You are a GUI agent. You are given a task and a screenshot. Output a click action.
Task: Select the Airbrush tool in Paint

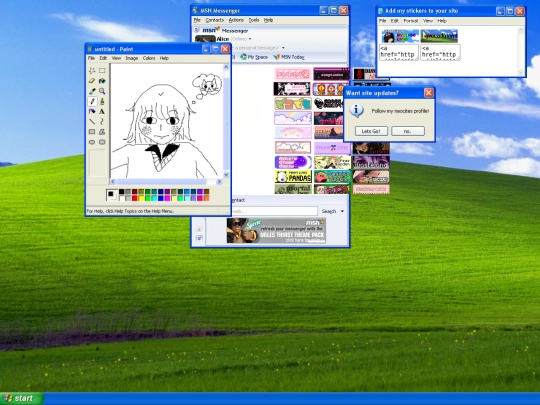[x=92, y=112]
